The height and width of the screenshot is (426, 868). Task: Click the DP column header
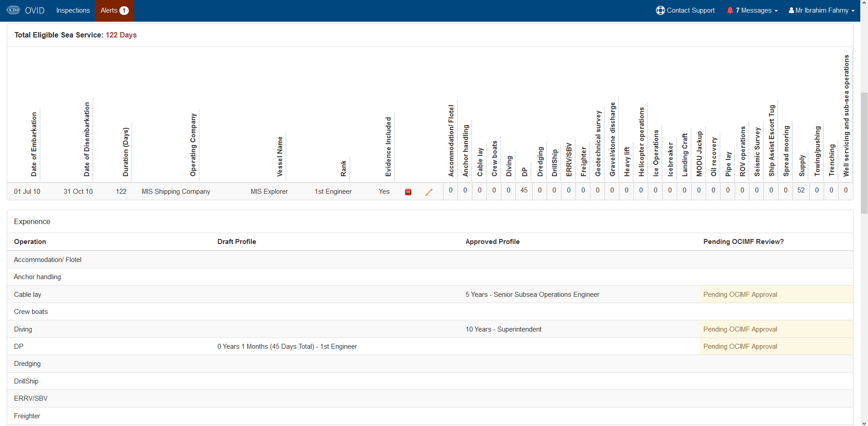(x=524, y=172)
